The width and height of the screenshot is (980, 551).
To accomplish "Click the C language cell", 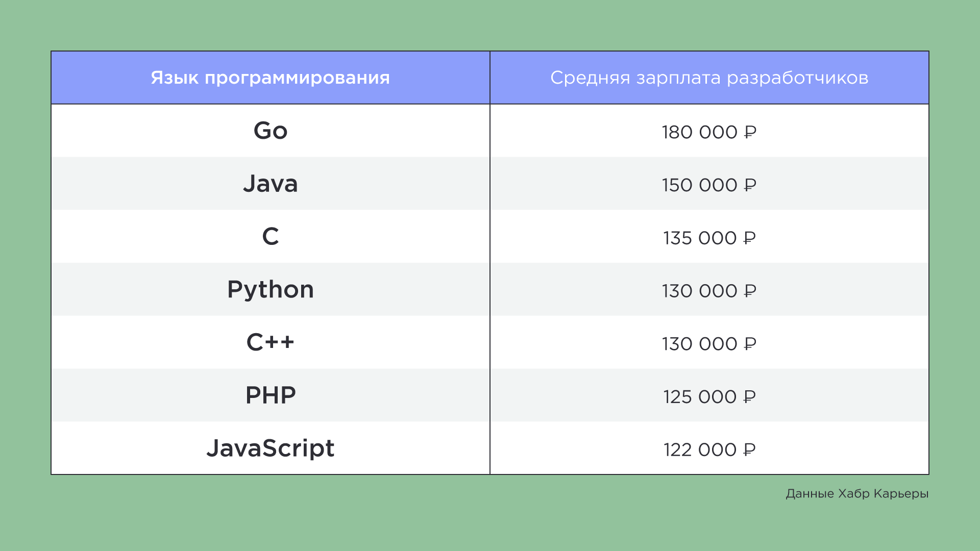I will [x=270, y=237].
